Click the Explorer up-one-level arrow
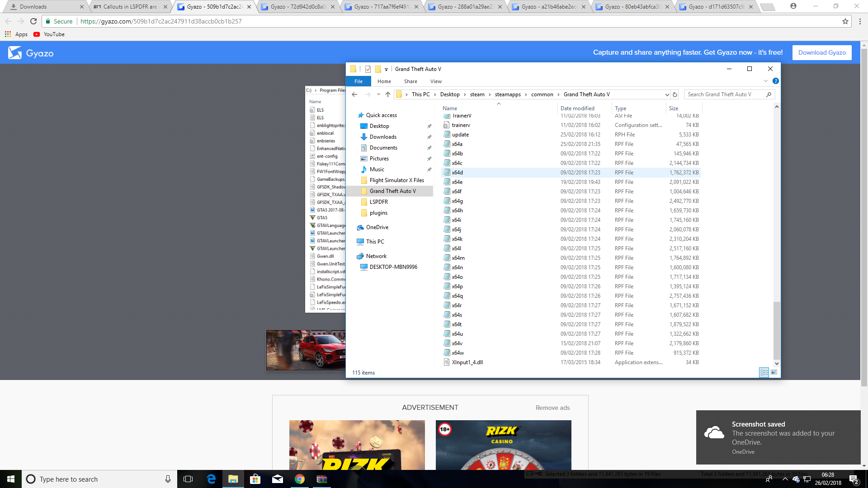Screen dimensions: 868x488 388,94
